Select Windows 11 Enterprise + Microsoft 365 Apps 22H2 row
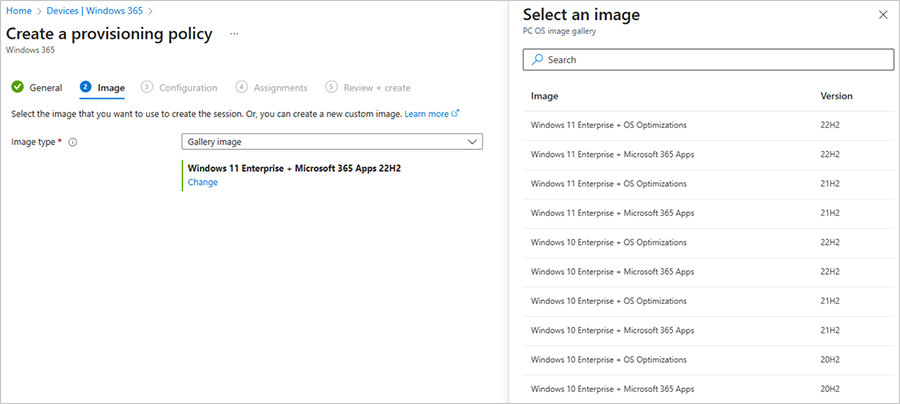The width and height of the screenshot is (900, 404). [x=708, y=154]
